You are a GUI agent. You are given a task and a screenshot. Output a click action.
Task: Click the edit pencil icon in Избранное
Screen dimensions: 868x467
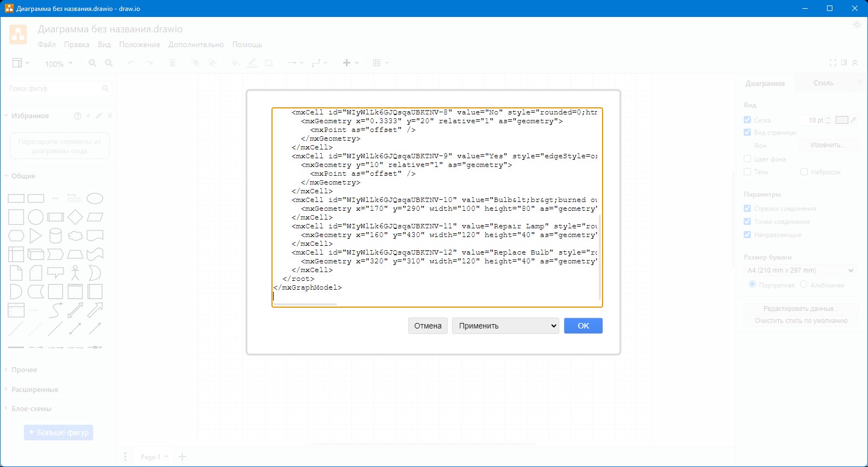(99, 116)
